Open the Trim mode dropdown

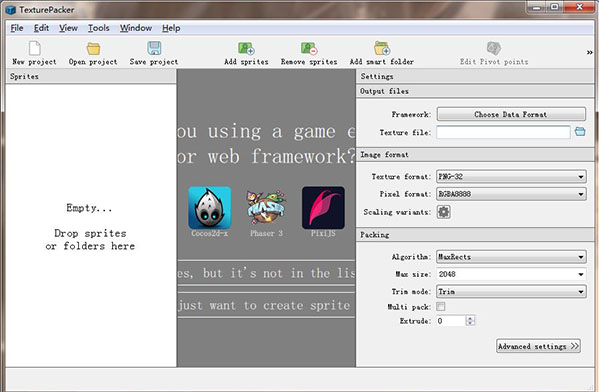click(511, 292)
